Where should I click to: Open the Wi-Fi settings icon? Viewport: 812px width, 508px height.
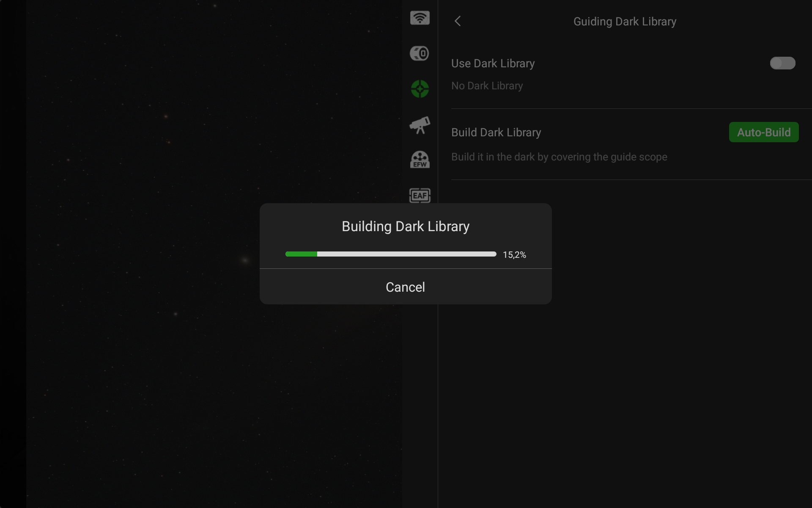tap(420, 18)
